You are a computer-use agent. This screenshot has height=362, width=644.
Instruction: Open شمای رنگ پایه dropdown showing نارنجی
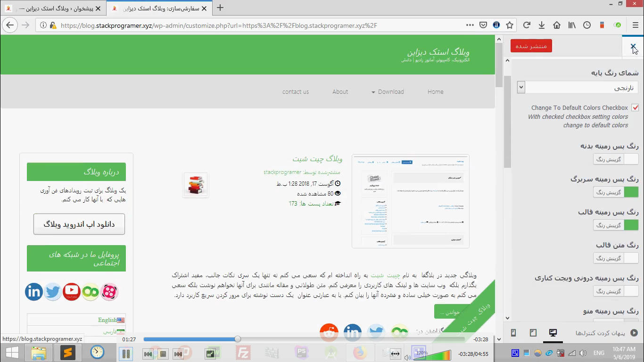[578, 87]
